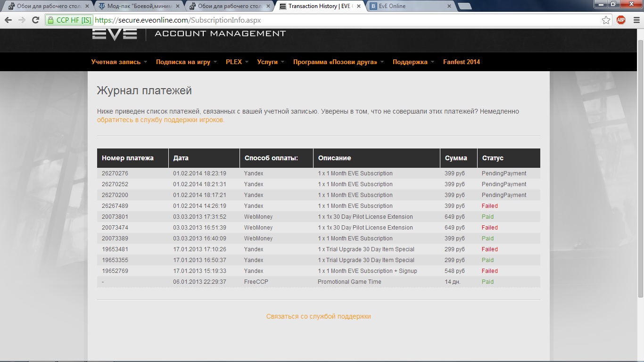The width and height of the screenshot is (644, 362).
Task: Click the CCP HF SSL certificate badge
Action: coord(69,20)
